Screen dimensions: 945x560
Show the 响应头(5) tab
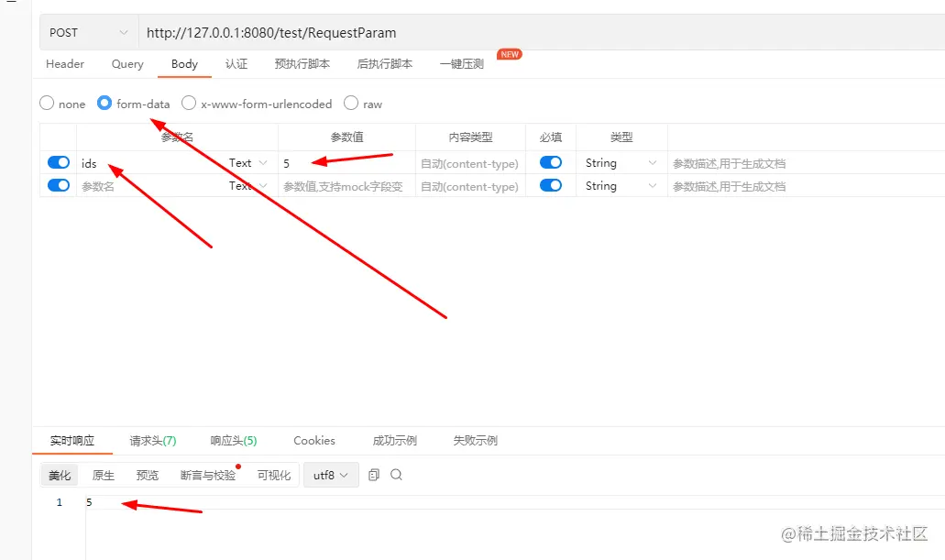click(x=233, y=441)
